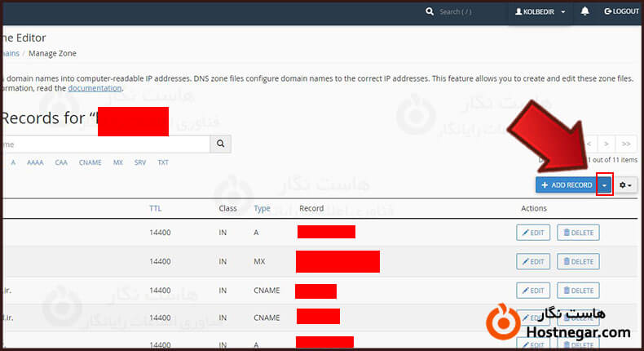Filter records by MX type
The width and height of the screenshot is (644, 351).
118,162
